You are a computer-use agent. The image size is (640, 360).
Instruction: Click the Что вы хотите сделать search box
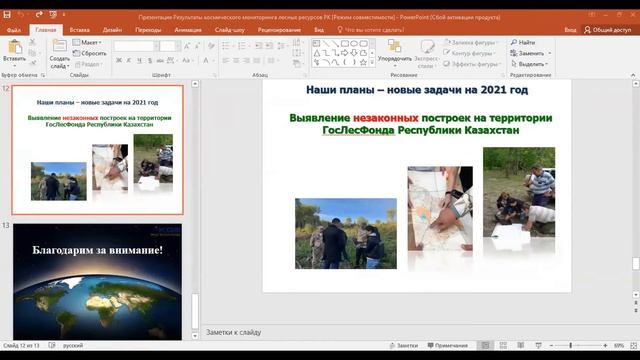click(370, 30)
